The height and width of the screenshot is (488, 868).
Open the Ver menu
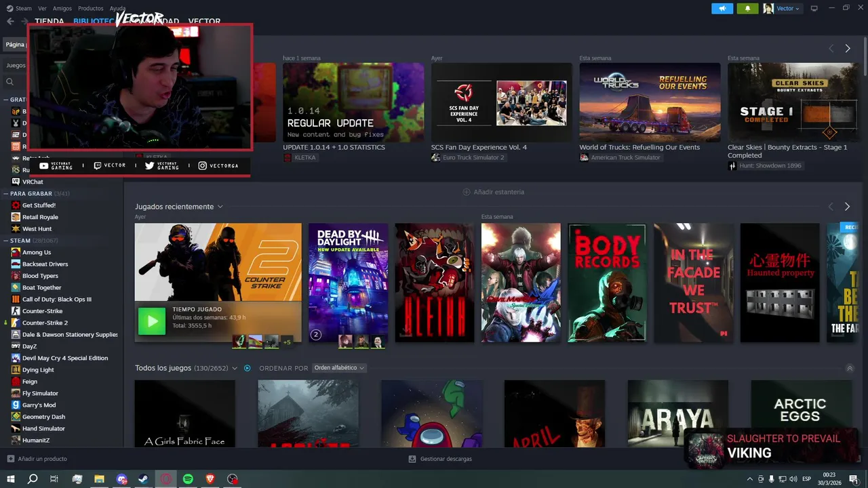(x=42, y=8)
